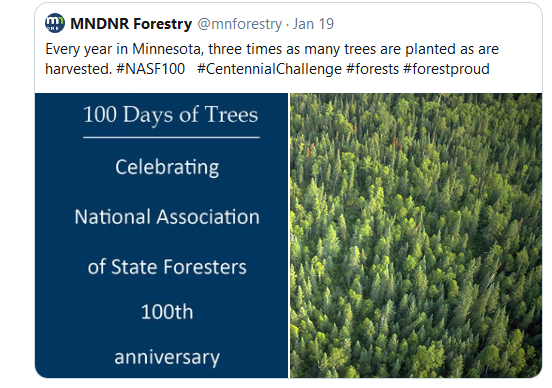Click the white divider line under the heading

point(171,137)
